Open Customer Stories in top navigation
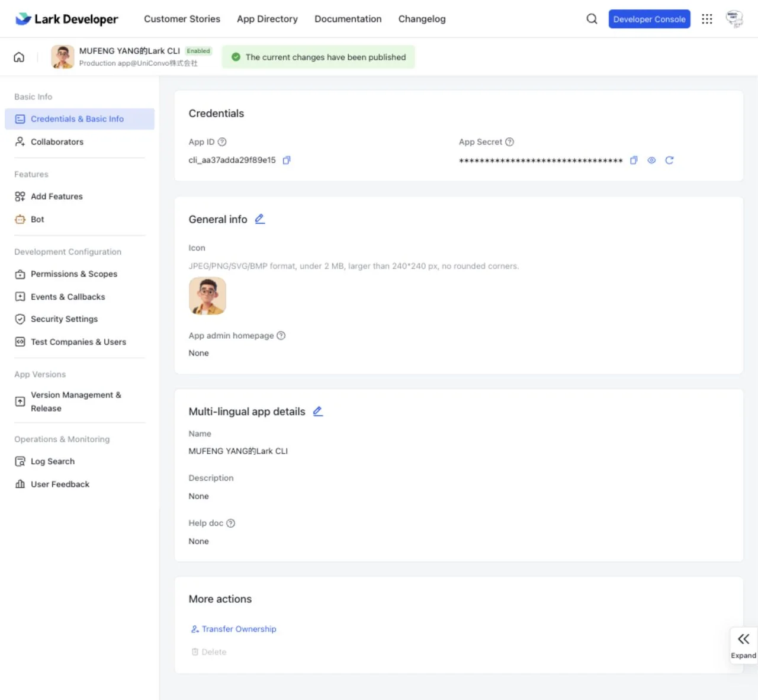Viewport: 758px width, 700px height. pyautogui.click(x=182, y=19)
